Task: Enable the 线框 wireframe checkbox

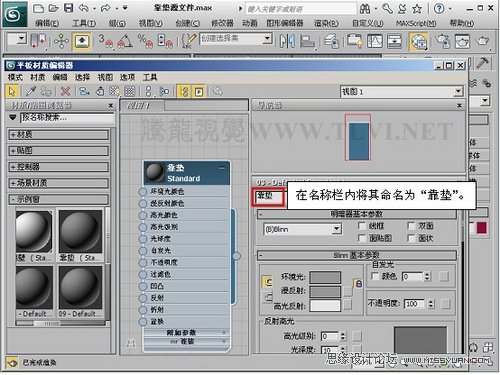Action: click(362, 226)
